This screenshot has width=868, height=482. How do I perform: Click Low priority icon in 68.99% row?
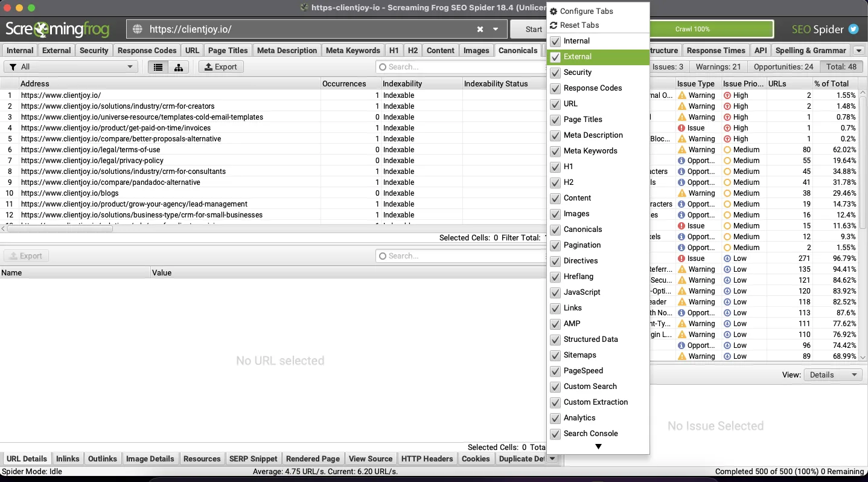[727, 356]
